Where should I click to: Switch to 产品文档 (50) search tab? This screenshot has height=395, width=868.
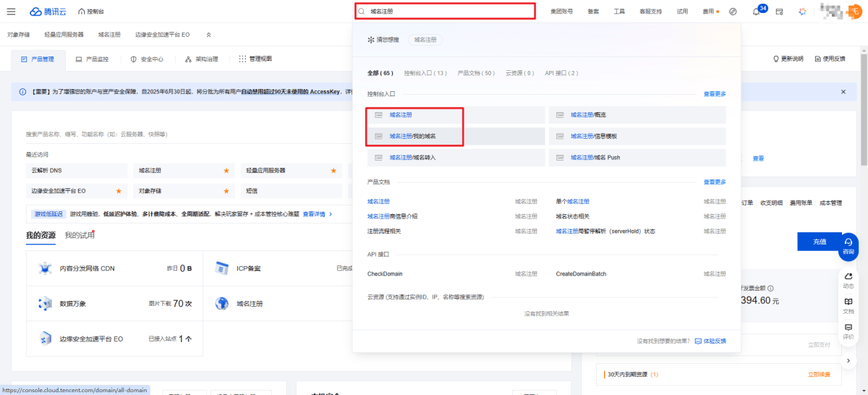[476, 73]
